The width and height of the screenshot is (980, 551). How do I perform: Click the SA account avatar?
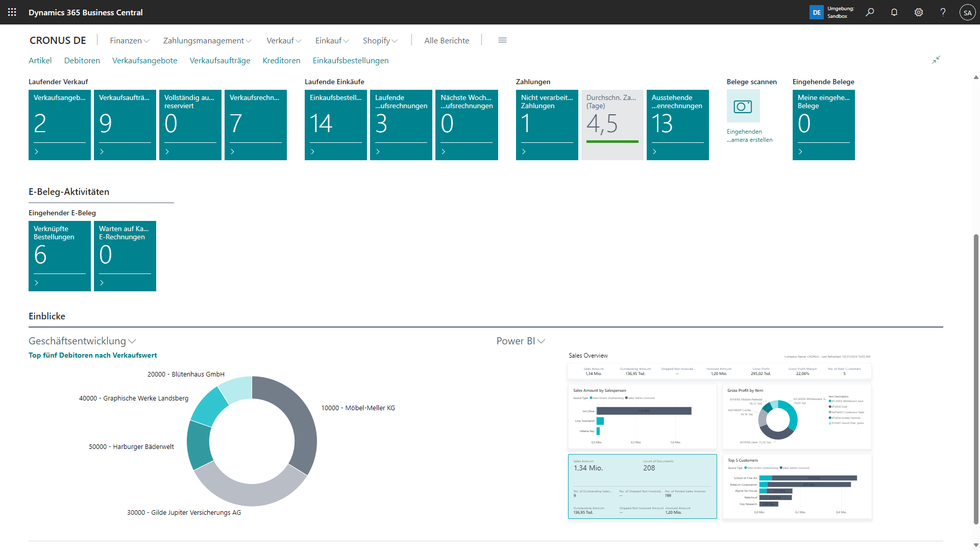pos(968,12)
